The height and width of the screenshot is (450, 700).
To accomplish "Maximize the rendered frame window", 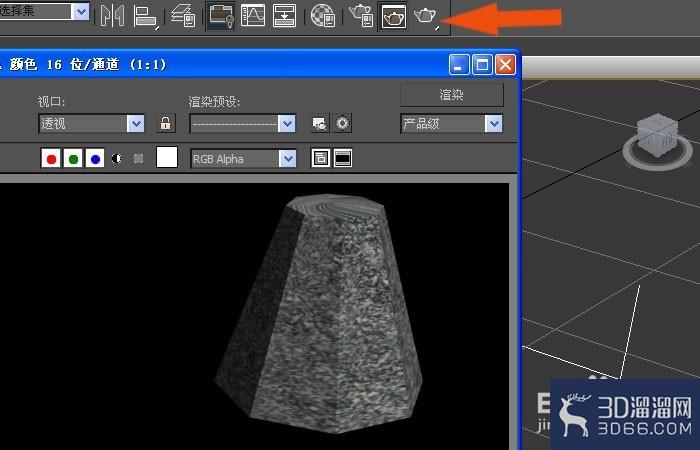I will 482,65.
